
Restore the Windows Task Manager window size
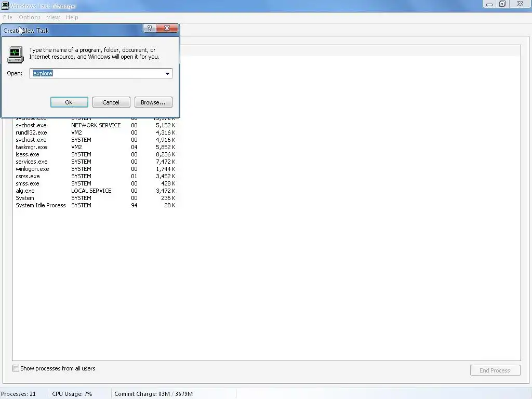[x=502, y=4]
